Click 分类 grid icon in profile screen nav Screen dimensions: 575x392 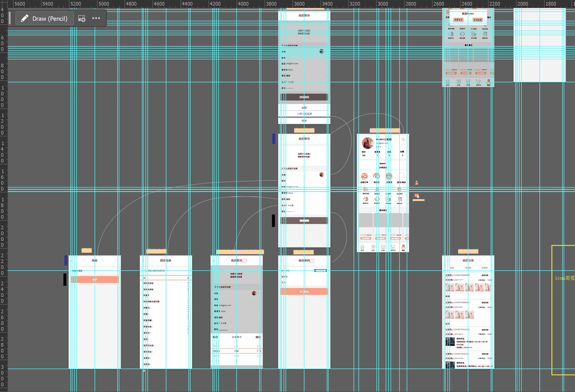pyautogui.click(x=373, y=247)
